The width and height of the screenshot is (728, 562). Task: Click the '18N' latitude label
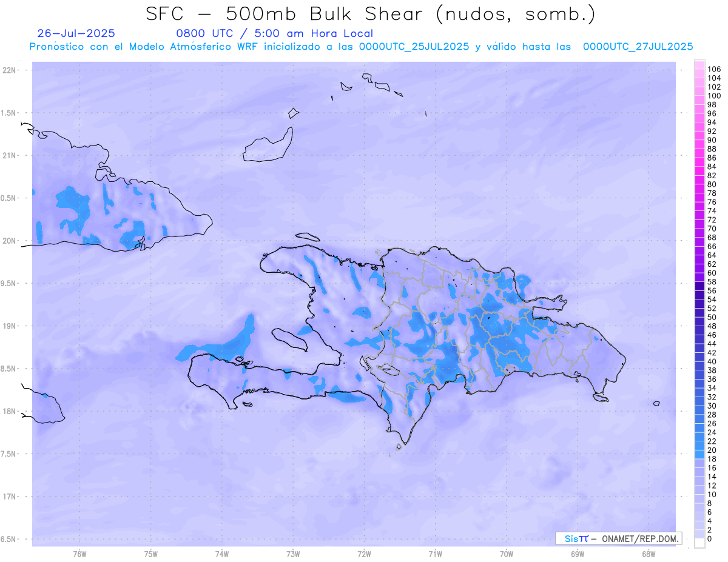tap(10, 412)
